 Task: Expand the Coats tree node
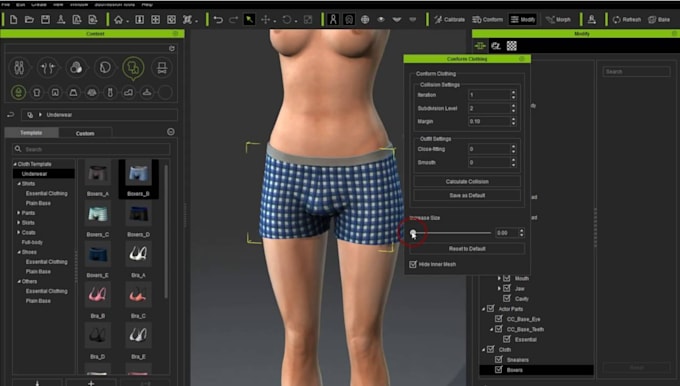point(19,232)
